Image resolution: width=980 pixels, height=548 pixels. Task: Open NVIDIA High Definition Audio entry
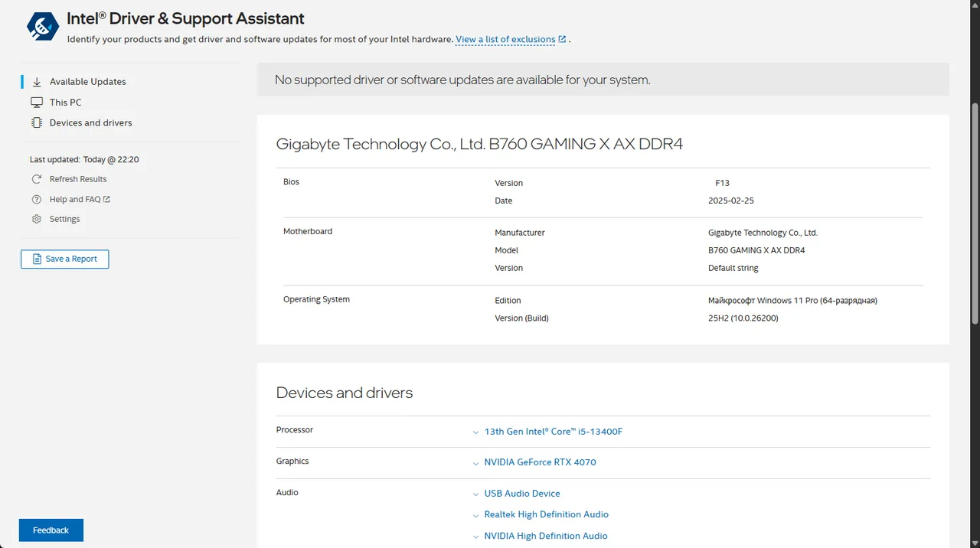coord(546,536)
